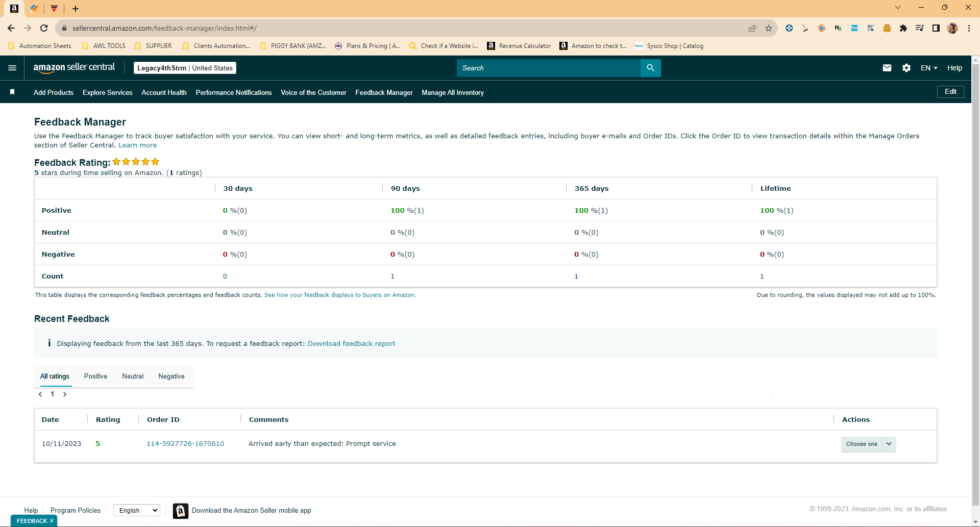Click the FEEDBACK button at bottom left

tap(32, 521)
